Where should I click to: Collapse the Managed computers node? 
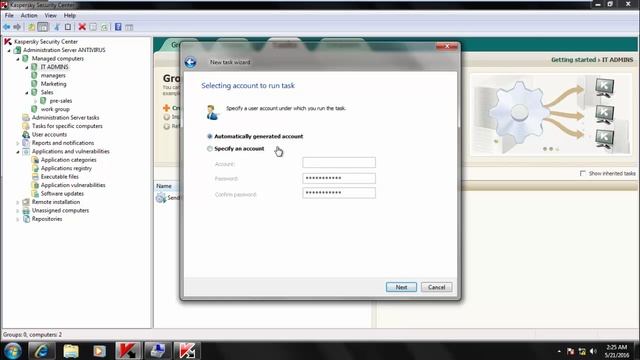18,59
